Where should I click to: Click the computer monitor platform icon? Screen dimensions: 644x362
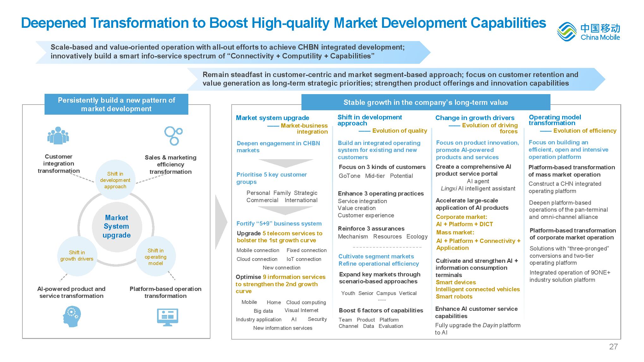[167, 317]
